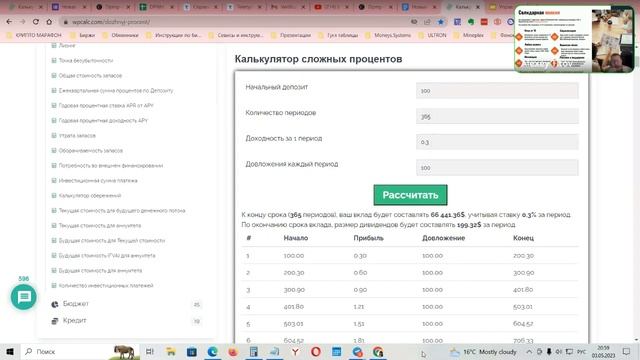Bookmark this page with star icon

[441, 22]
